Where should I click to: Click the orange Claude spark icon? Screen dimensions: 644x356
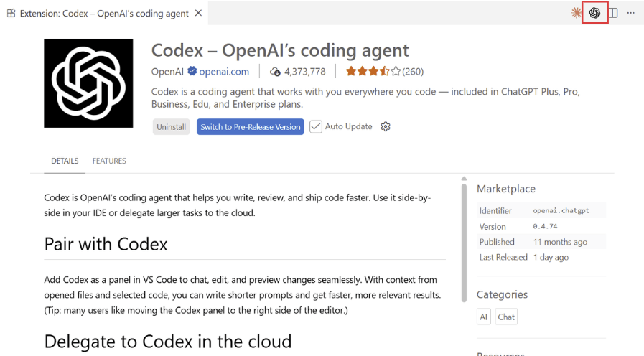tap(576, 13)
